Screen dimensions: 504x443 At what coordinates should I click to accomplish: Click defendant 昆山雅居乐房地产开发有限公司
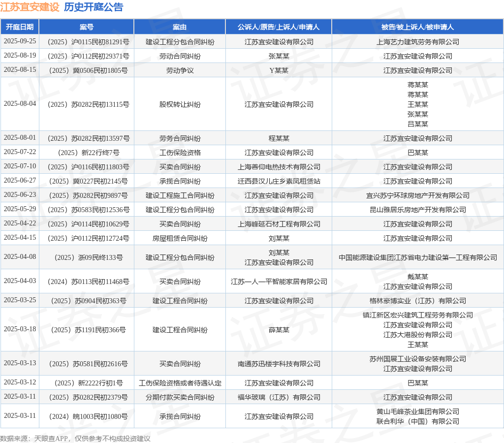(x=418, y=210)
